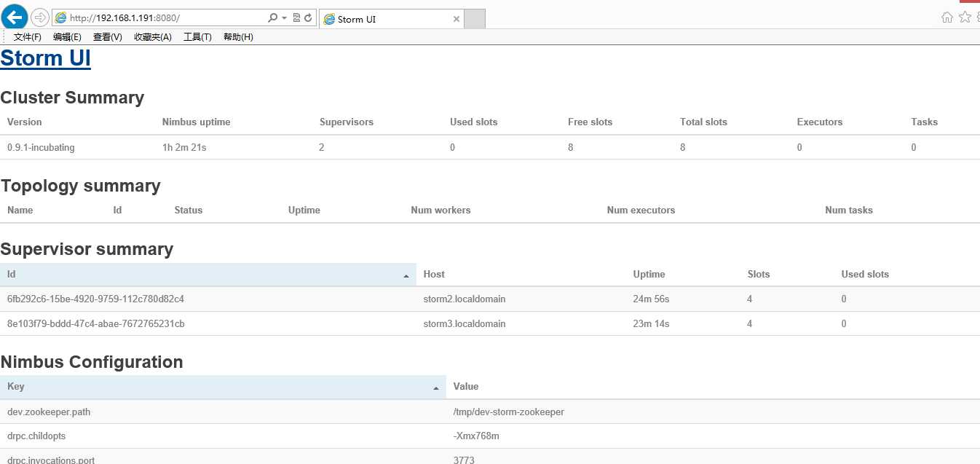Click the search magnifier in address bar
This screenshot has width=980, height=464.
(x=272, y=18)
